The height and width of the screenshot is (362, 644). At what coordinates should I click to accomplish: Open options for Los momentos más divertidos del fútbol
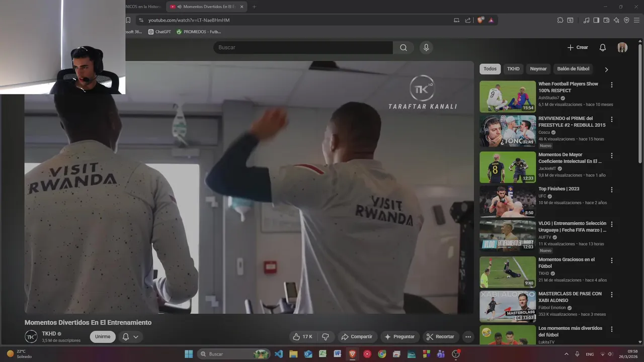[x=612, y=329]
